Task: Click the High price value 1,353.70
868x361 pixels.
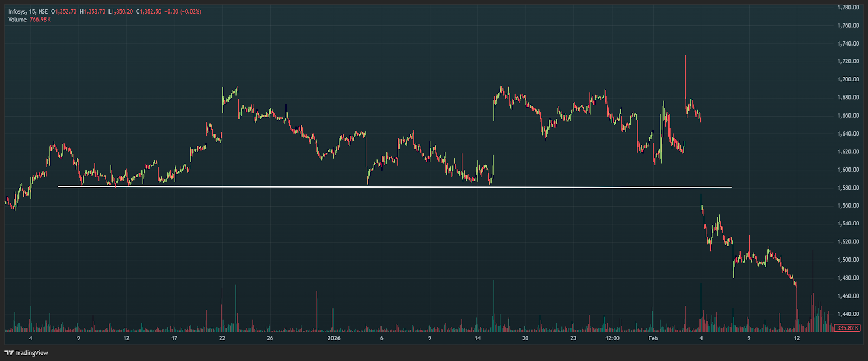Action: 94,11
